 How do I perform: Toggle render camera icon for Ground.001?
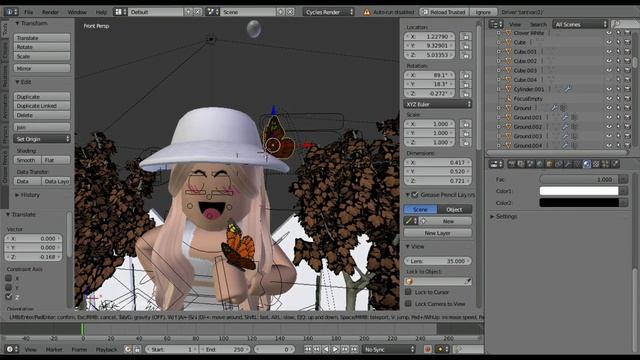(x=628, y=117)
